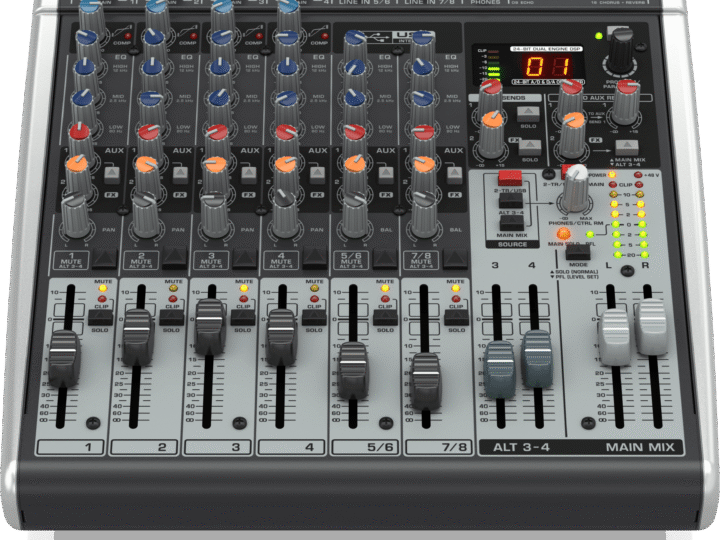The width and height of the screenshot is (720, 540).
Task: Click the channel 2 fader cap
Action: point(137,338)
